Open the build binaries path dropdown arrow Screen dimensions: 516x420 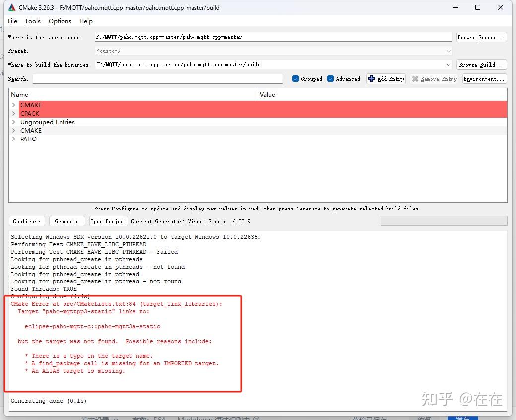click(448, 64)
